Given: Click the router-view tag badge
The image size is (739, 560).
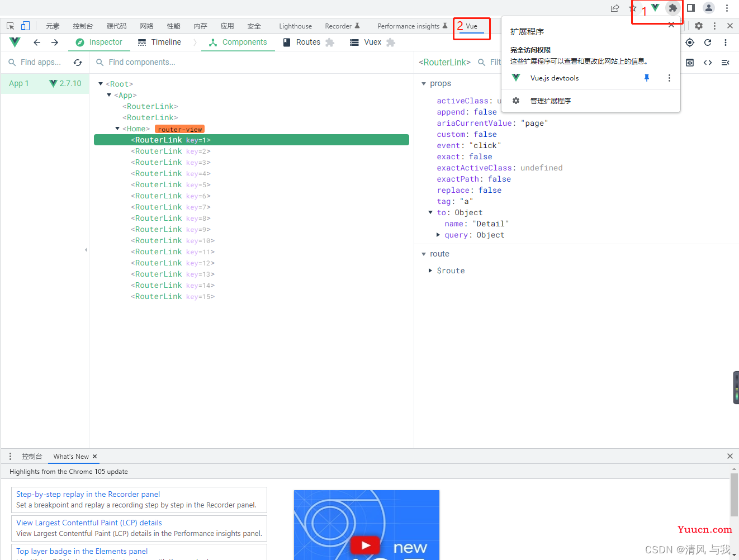Looking at the screenshot, I should tap(179, 129).
